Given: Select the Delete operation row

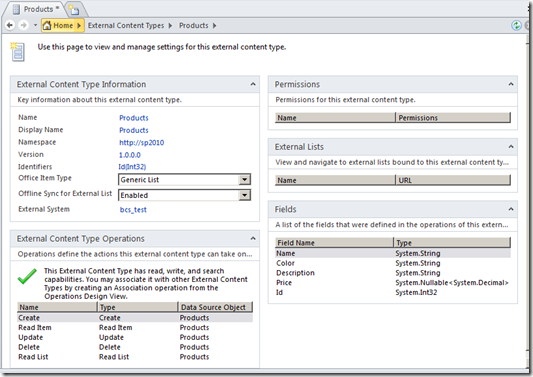Looking at the screenshot, I should click(x=135, y=347).
